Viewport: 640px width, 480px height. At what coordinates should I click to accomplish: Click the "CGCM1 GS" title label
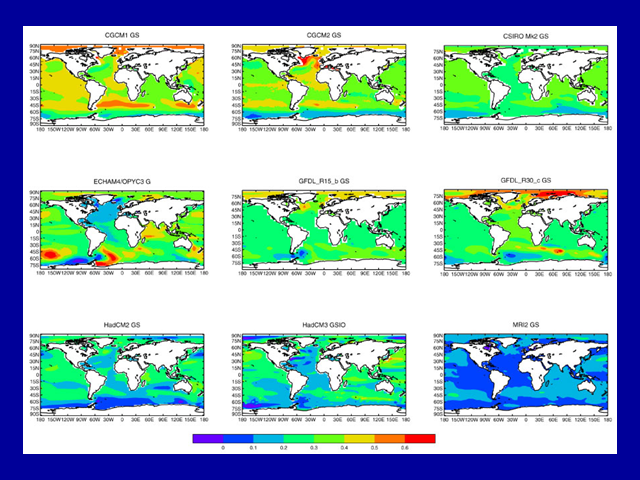122,36
